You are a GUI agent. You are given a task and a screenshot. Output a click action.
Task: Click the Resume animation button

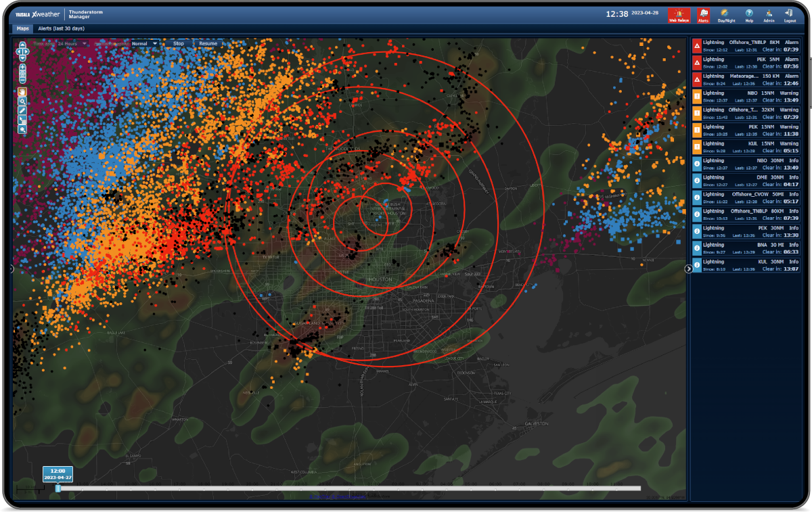[208, 44]
